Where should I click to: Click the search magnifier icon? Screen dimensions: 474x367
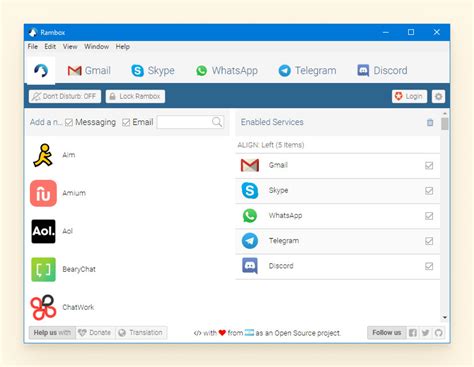coord(217,122)
